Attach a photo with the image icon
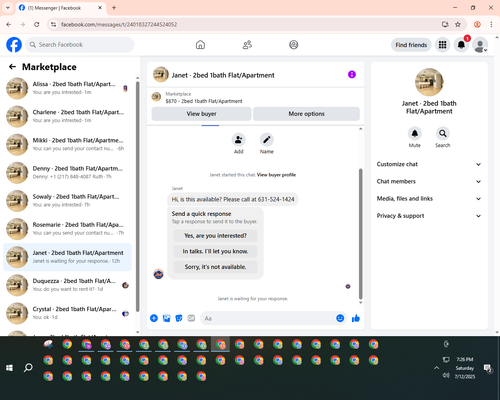This screenshot has height=400, width=500. coord(166,318)
